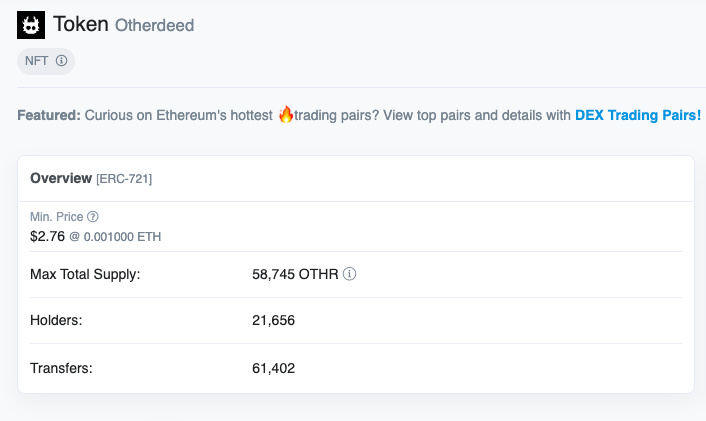The width and height of the screenshot is (706, 421).
Task: Click the Otherdeed token name
Action: 154,25
